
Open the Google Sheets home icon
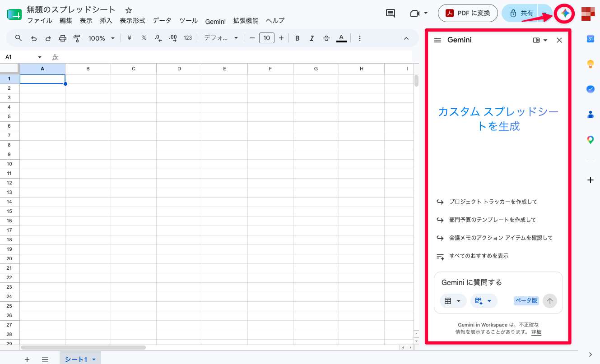pyautogui.click(x=14, y=14)
